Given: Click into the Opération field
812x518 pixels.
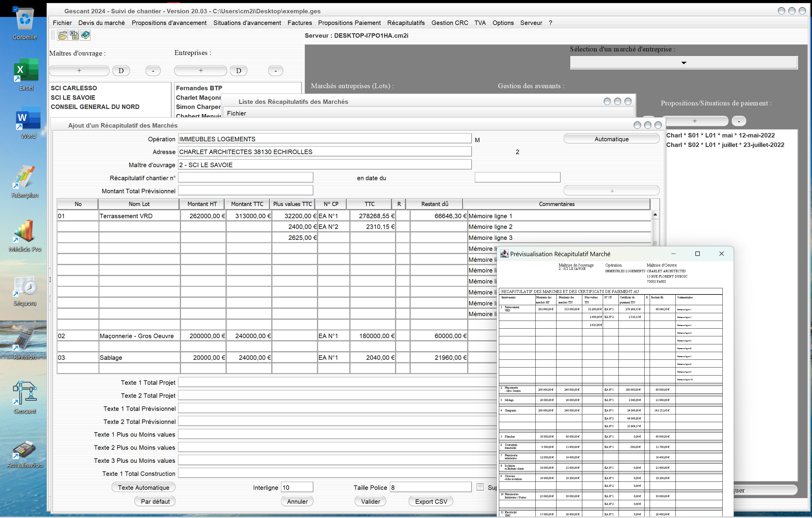Looking at the screenshot, I should coord(325,139).
